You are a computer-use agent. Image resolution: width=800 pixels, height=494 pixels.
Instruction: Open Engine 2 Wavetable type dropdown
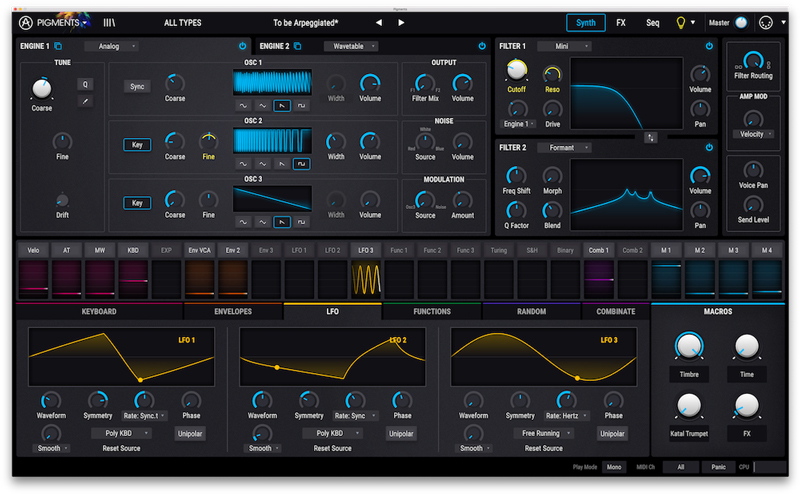[x=351, y=46]
